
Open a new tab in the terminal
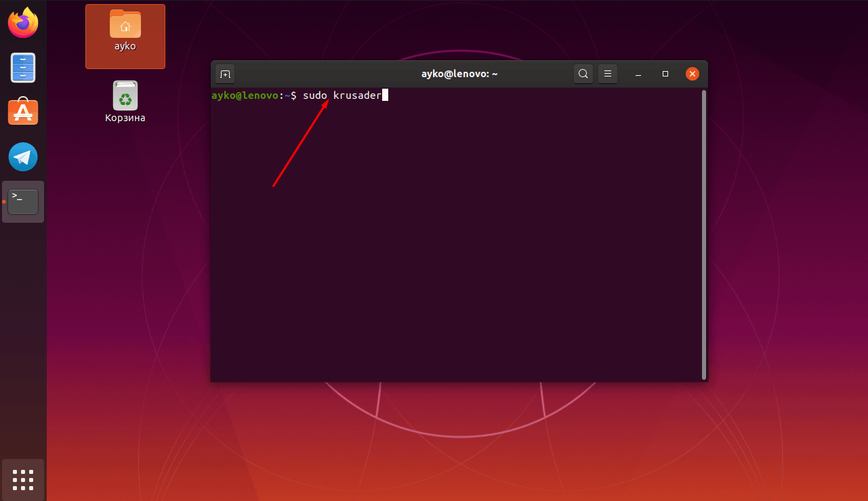(225, 74)
